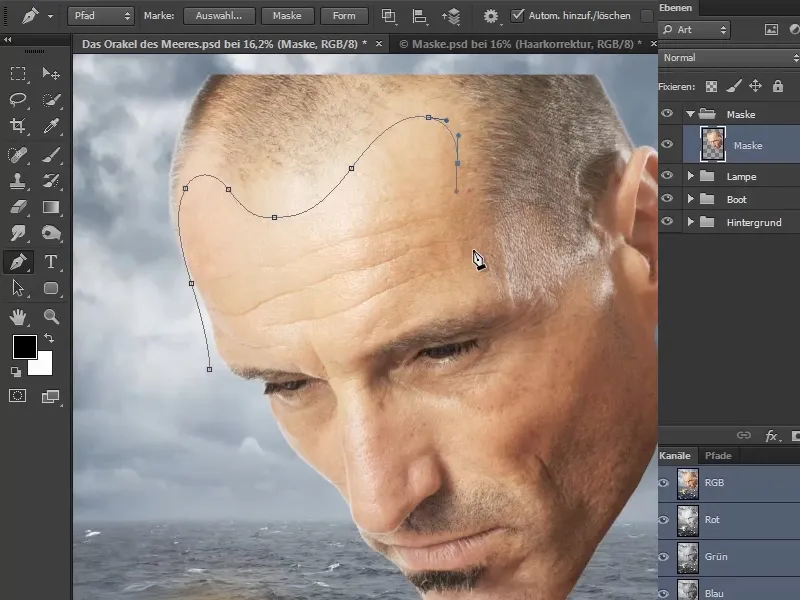Image resolution: width=800 pixels, height=600 pixels.
Task: Hide the Maske group
Action: [x=667, y=114]
